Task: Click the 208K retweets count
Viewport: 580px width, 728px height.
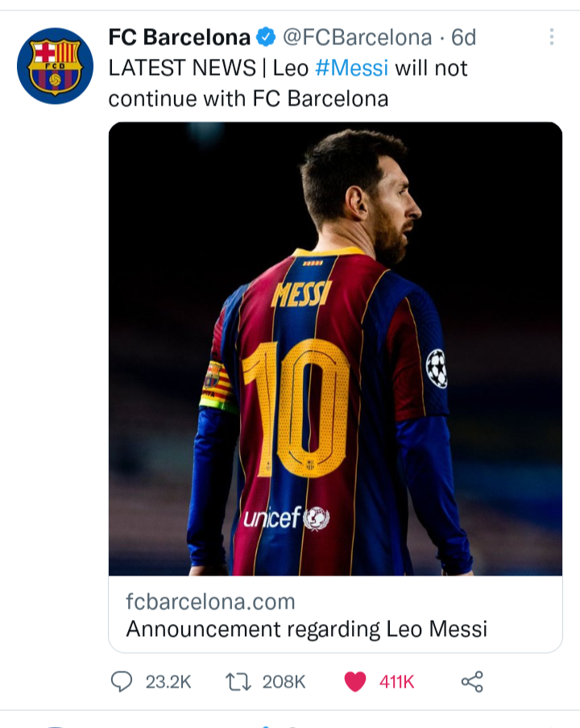Action: coord(284,681)
